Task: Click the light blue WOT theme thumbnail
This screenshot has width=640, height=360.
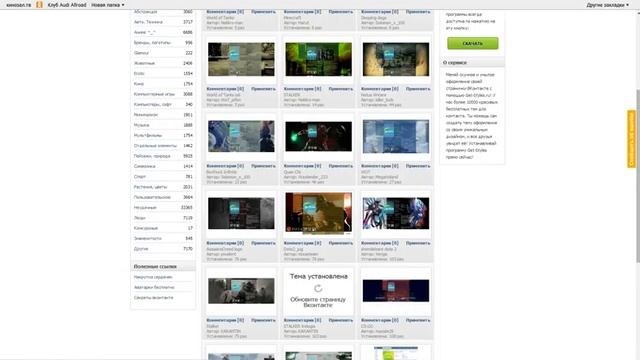Action: tap(396, 136)
